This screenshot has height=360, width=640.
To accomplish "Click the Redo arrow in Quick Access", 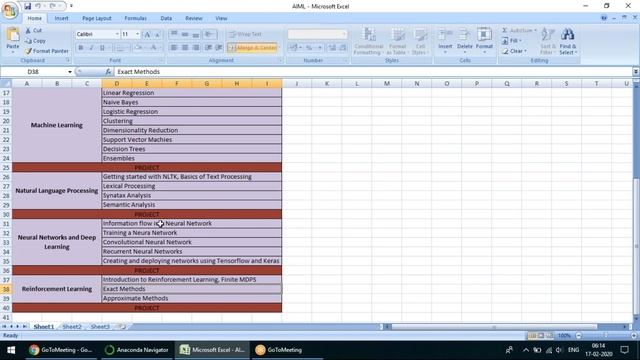I will click(53, 6).
